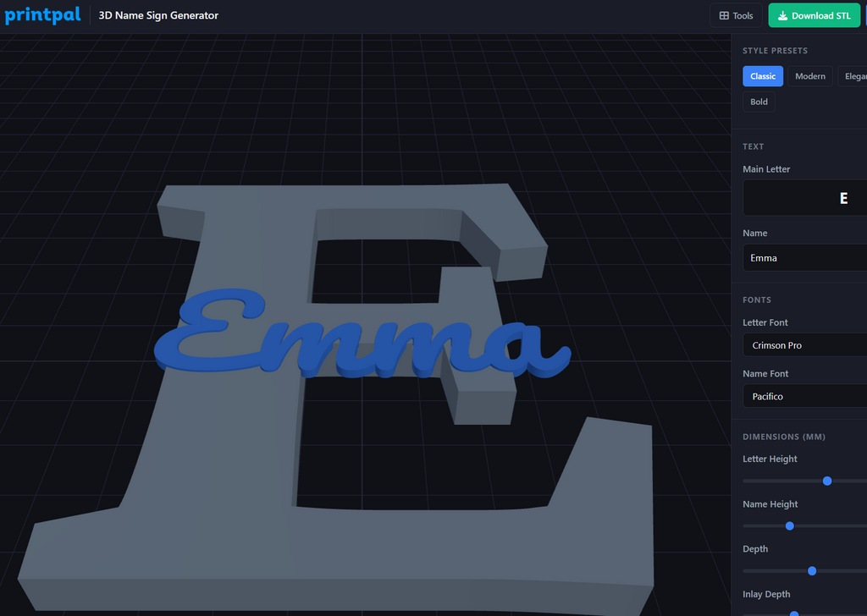Select the Classic style preset
Image resolution: width=867 pixels, height=616 pixels.
763,76
